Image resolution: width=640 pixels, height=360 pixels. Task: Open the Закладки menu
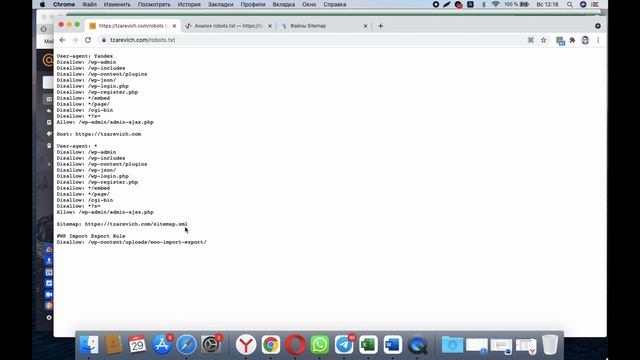[220, 4]
